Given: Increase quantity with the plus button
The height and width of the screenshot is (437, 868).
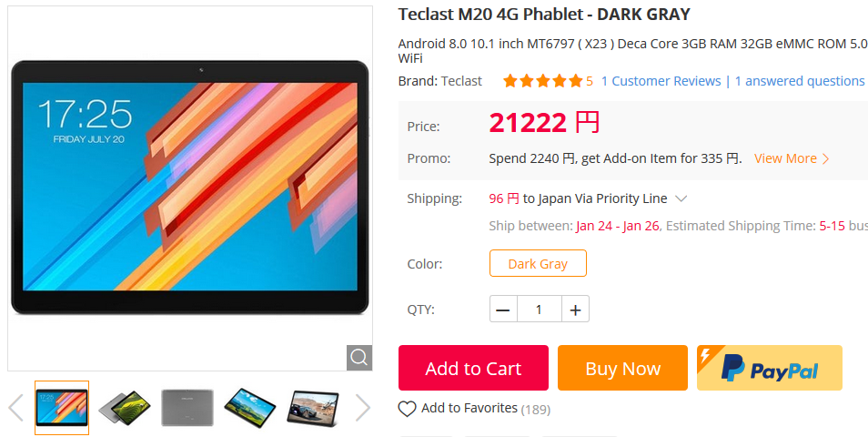Looking at the screenshot, I should click(x=576, y=309).
